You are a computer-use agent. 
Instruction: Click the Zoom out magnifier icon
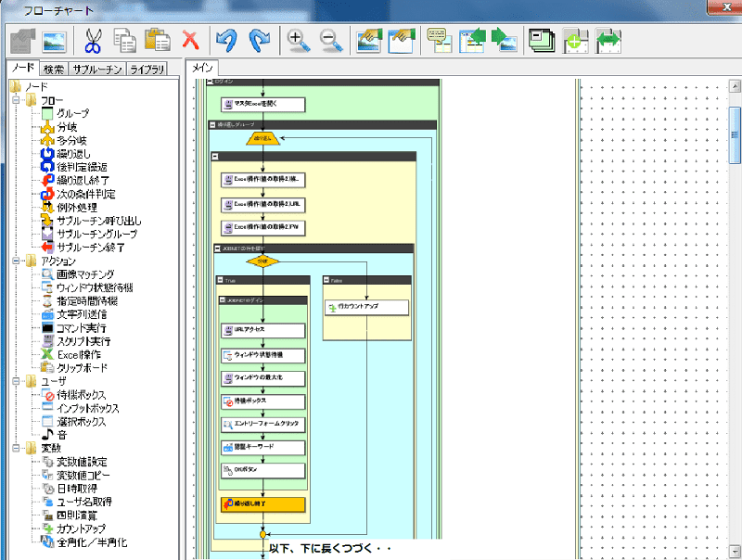click(x=331, y=41)
